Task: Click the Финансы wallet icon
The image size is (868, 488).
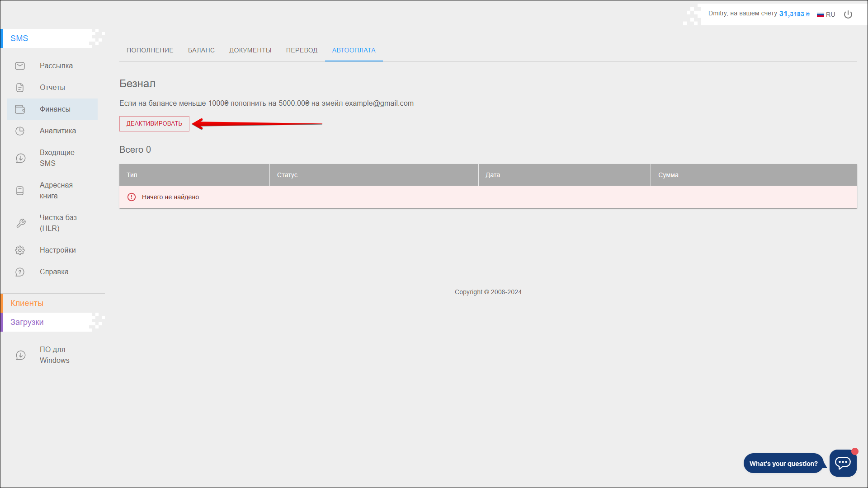Action: point(20,109)
